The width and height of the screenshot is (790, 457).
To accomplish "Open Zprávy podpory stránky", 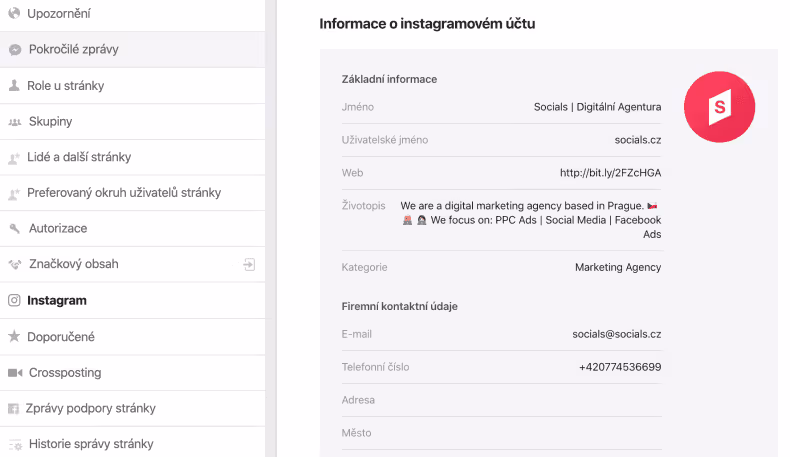I will 133,408.
